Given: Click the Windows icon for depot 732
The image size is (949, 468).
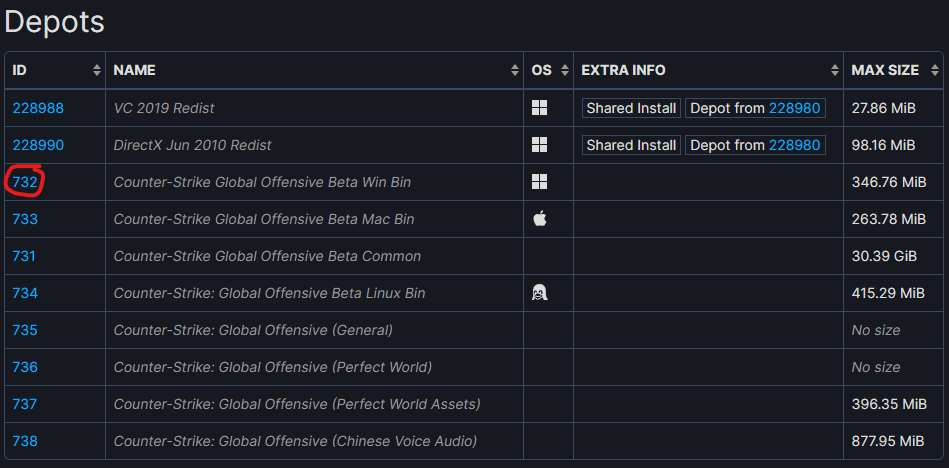Looking at the screenshot, I should (539, 182).
